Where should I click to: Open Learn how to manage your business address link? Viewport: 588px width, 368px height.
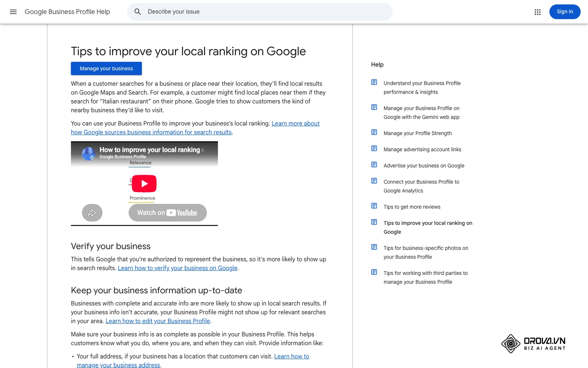coord(193,361)
